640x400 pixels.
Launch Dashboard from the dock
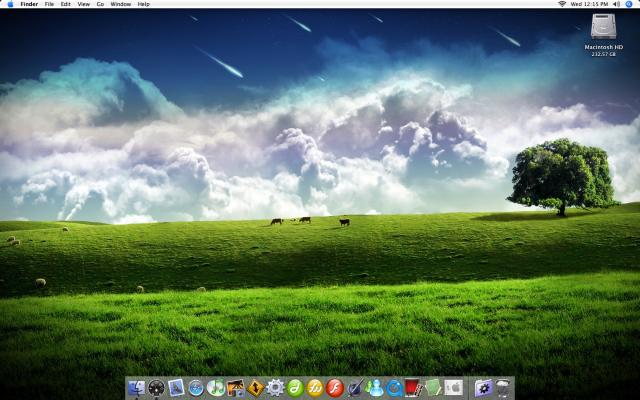pyautogui.click(x=156, y=388)
